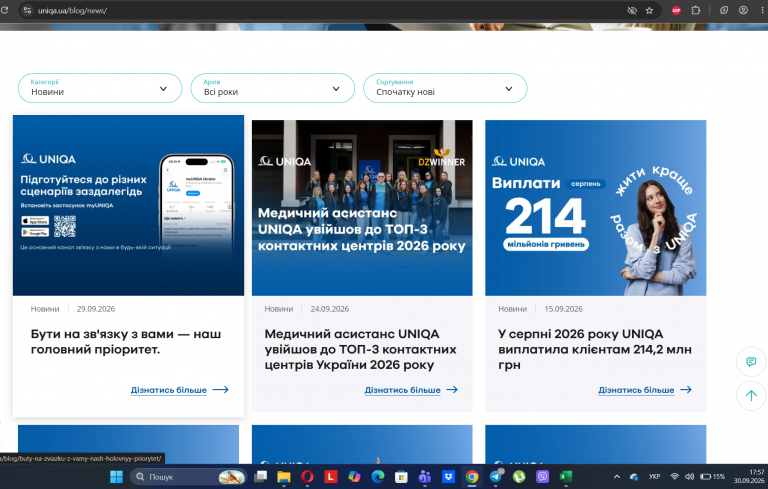Click the Пошук taskbar search box
The height and width of the screenshot is (489, 768).
[188, 477]
